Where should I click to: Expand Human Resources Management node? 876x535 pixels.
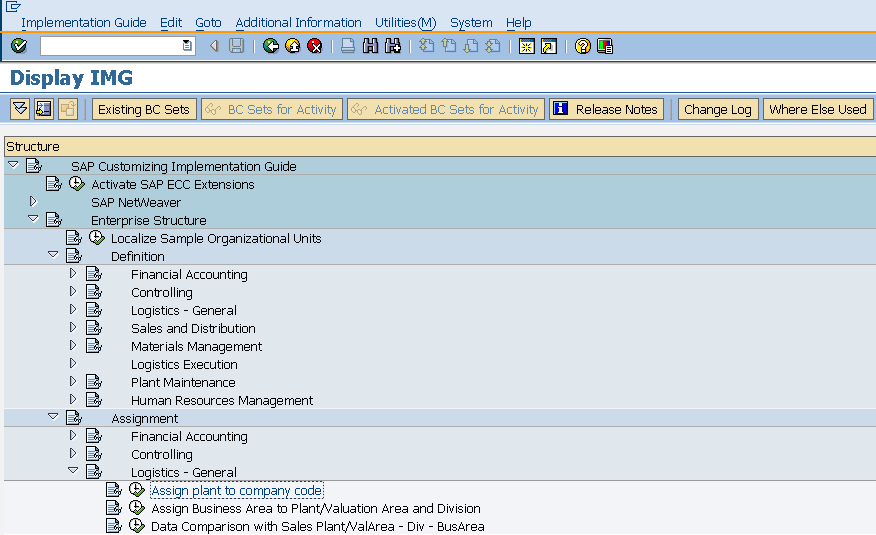[x=73, y=399]
